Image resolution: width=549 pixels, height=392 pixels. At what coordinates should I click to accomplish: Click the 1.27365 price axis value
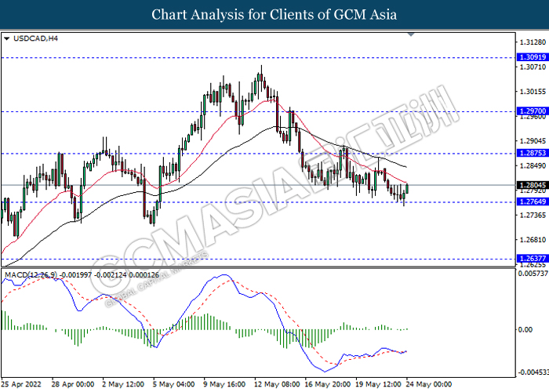(x=533, y=216)
